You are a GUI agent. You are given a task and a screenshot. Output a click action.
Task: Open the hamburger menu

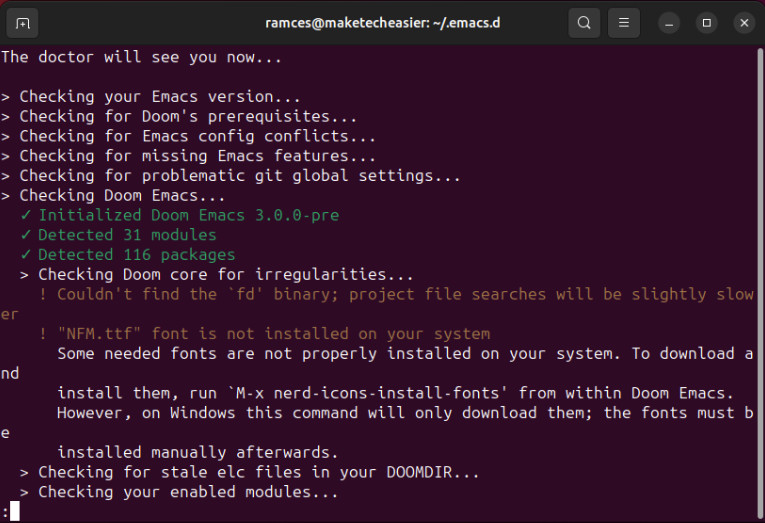624,23
